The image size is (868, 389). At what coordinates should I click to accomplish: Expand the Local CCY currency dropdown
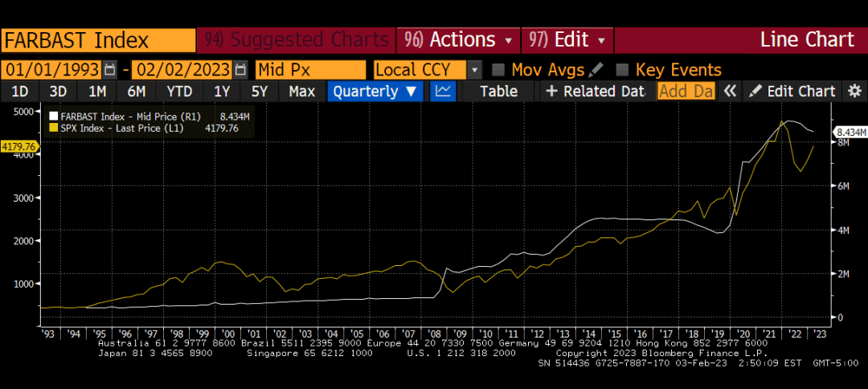(475, 70)
